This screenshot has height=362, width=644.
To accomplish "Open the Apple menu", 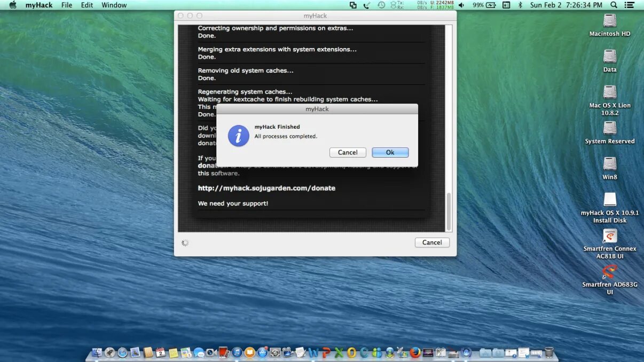I will click(13, 5).
